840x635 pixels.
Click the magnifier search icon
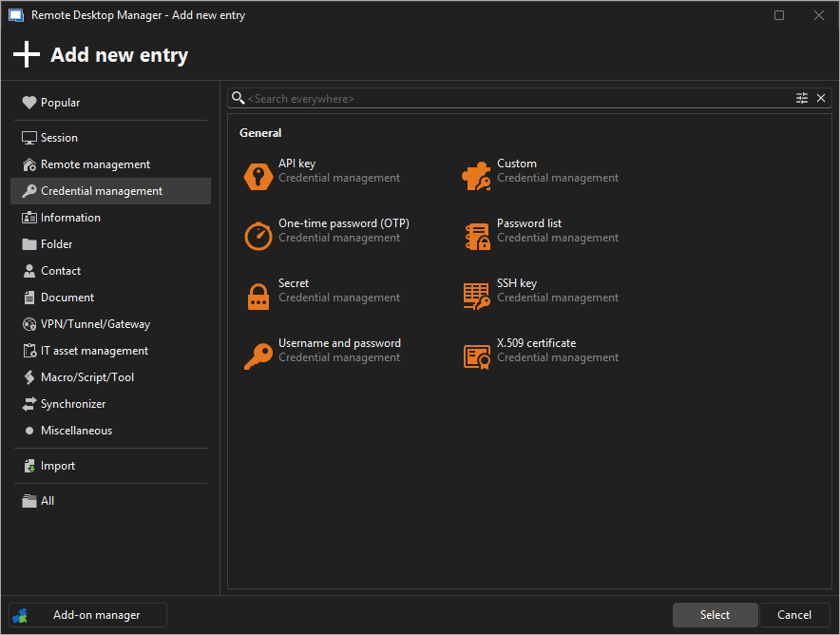point(238,98)
